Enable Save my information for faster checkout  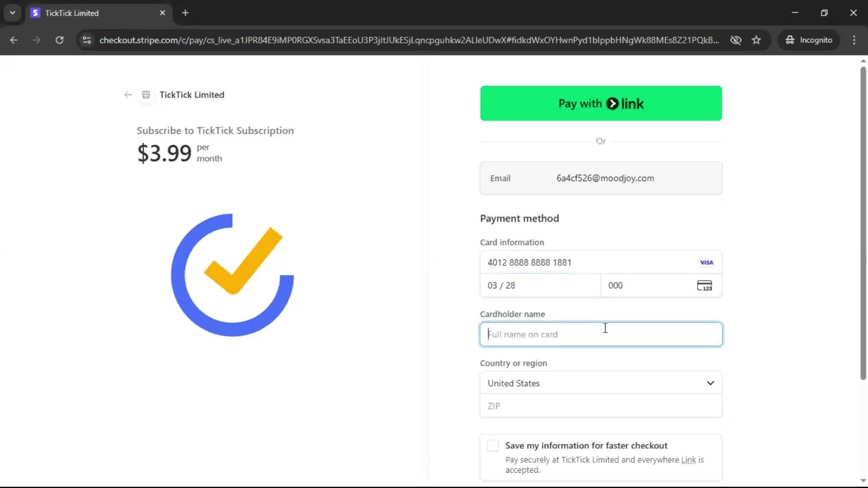coord(493,446)
